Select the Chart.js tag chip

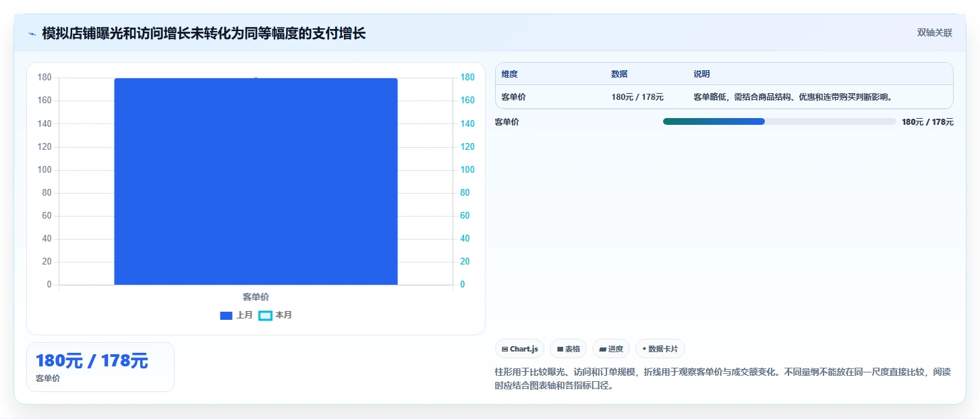click(520, 349)
